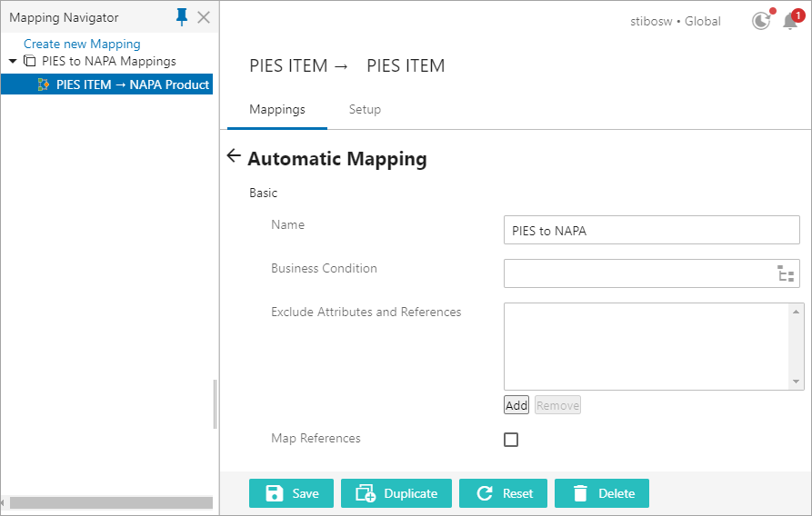The image size is (812, 516).
Task: Close the Mapping Navigator panel
Action: click(x=204, y=17)
